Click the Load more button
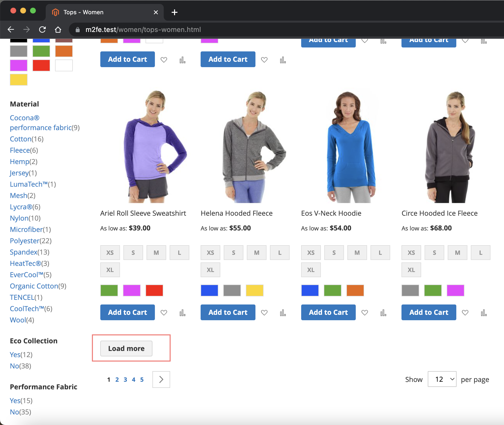Screen dimensions: 504x425 (126, 348)
